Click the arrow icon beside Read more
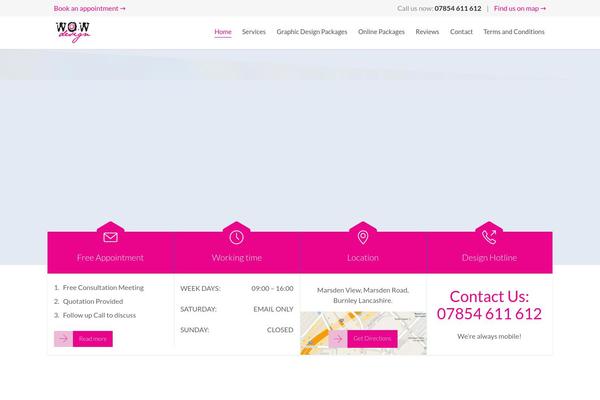Viewport: 600px width, 400px height. click(64, 339)
